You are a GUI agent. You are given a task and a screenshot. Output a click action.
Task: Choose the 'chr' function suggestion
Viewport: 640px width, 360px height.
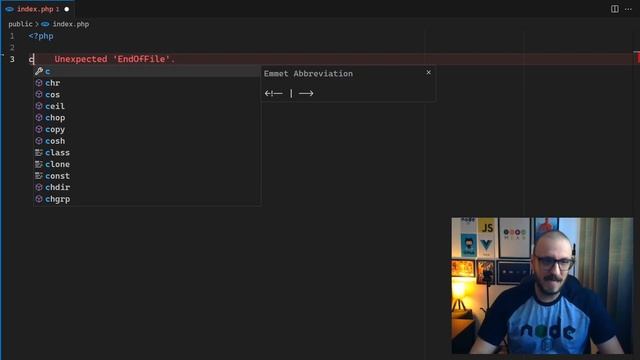pyautogui.click(x=147, y=83)
